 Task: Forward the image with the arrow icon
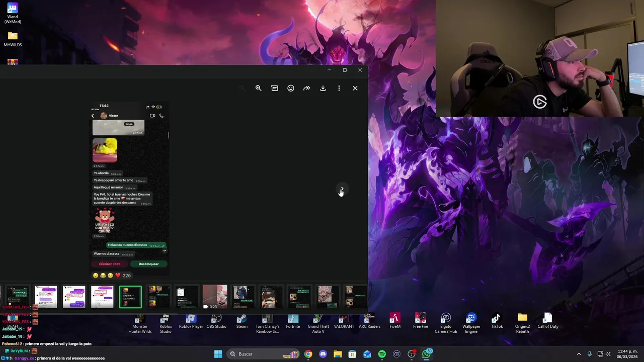pos(306,88)
